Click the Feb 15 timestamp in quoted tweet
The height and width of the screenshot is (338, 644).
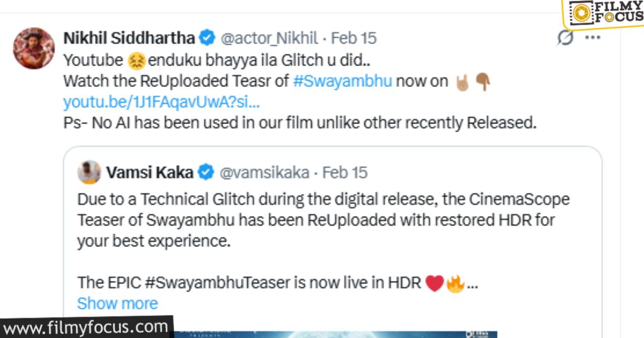tap(345, 172)
